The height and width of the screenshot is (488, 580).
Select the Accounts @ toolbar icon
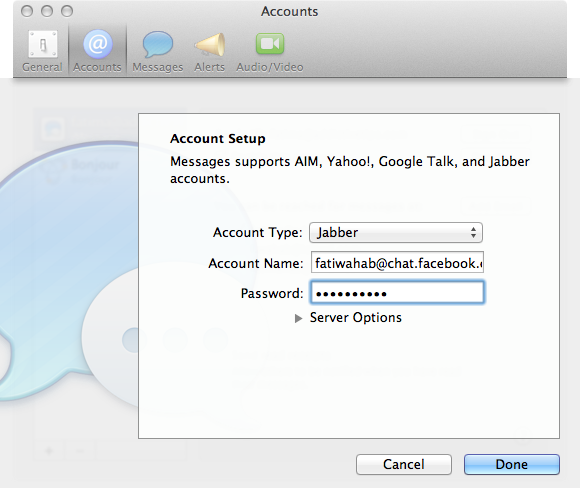click(97, 51)
